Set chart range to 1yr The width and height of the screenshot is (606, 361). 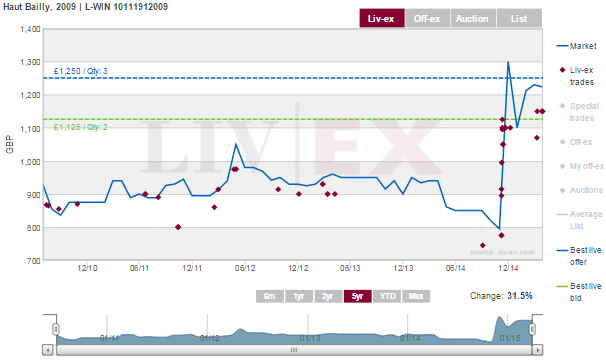click(x=299, y=296)
